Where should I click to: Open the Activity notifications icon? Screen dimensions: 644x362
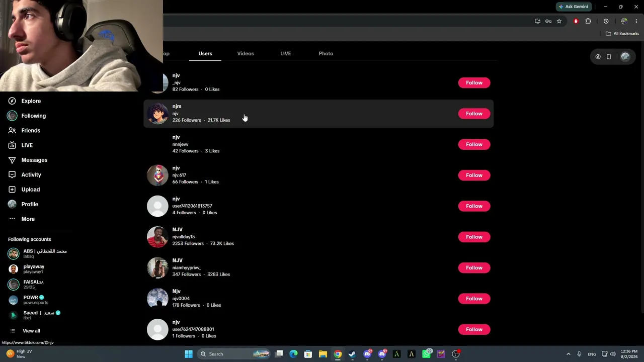pyautogui.click(x=12, y=175)
